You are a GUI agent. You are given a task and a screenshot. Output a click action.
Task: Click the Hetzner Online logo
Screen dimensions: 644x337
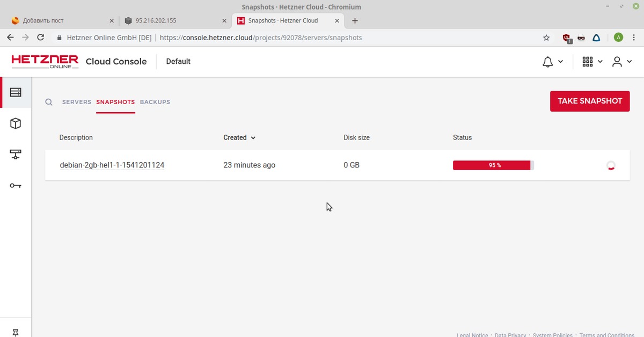pyautogui.click(x=45, y=62)
